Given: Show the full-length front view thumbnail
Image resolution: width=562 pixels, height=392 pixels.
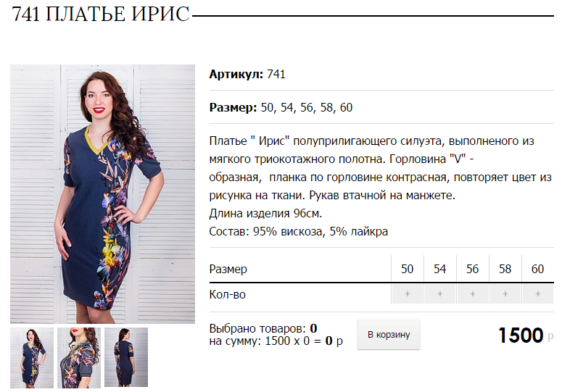Looking at the screenshot, I should pos(31,358).
